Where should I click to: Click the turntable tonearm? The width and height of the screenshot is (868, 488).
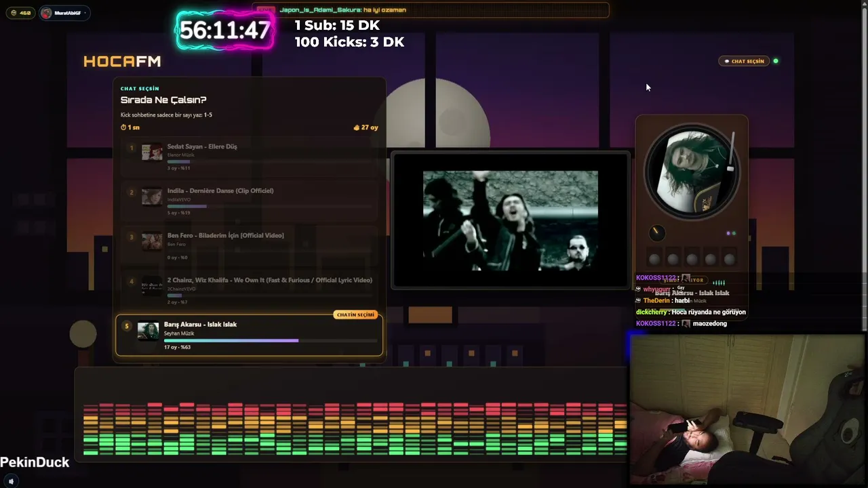click(731, 152)
